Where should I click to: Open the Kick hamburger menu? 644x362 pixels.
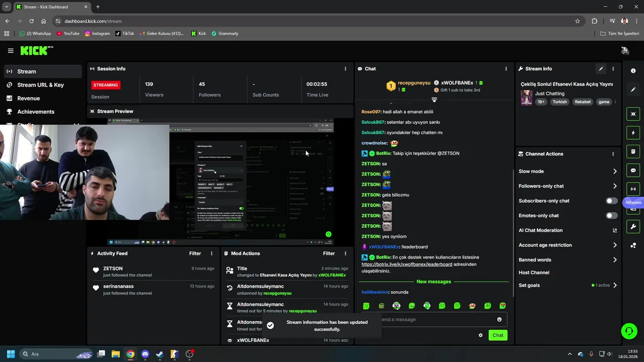pos(11,51)
